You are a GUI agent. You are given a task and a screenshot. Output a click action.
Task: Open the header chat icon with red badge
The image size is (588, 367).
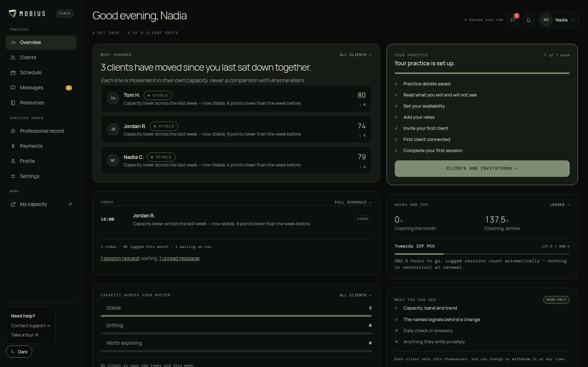click(513, 20)
